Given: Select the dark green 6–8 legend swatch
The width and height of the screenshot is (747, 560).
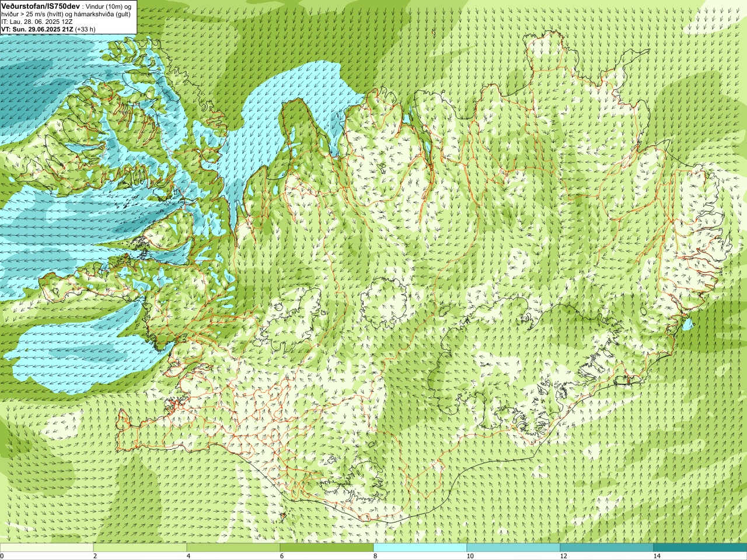Looking at the screenshot, I should (x=327, y=548).
